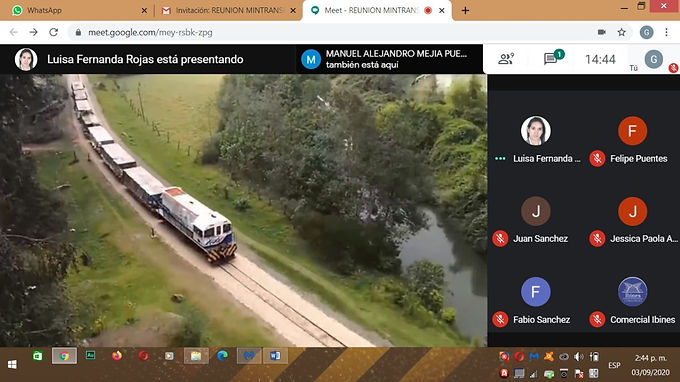This screenshot has height=382, width=680.
Task: Open the Chrome three-dot menu
Action: 667,32
